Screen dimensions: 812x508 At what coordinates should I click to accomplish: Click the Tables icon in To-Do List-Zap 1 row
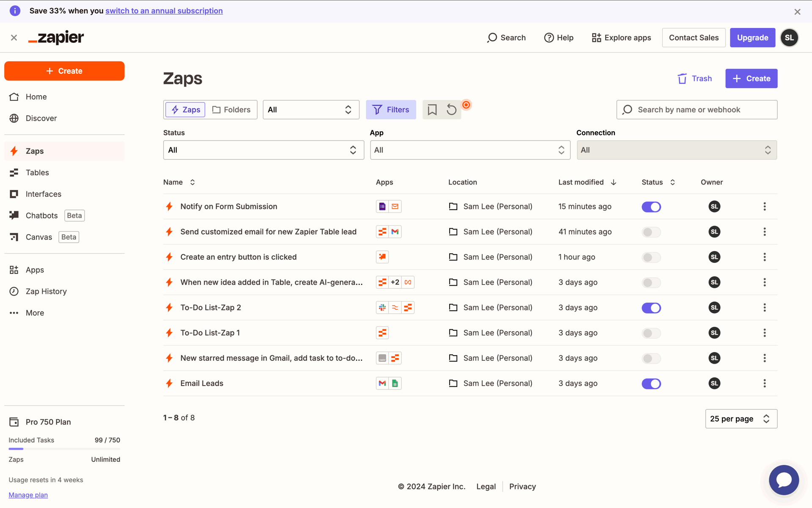(x=382, y=333)
